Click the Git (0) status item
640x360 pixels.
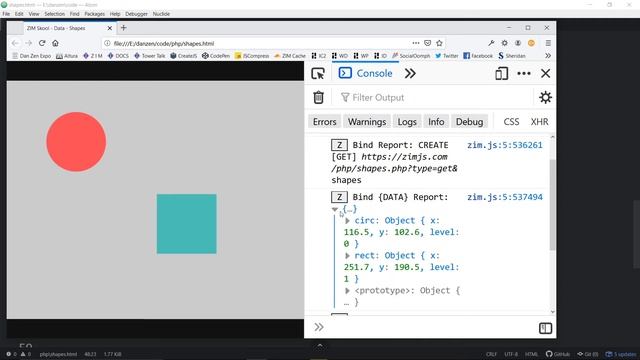point(588,354)
